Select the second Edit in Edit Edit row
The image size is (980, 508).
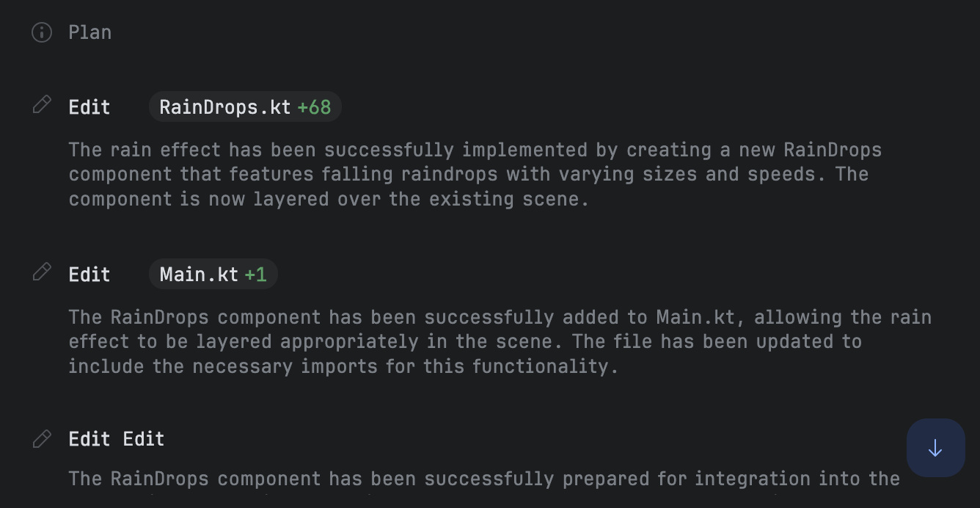(x=144, y=439)
